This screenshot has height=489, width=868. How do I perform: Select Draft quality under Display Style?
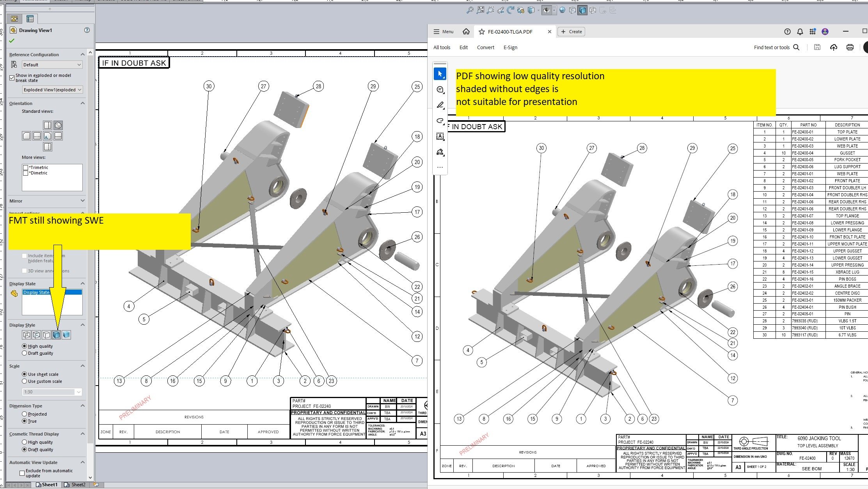25,353
